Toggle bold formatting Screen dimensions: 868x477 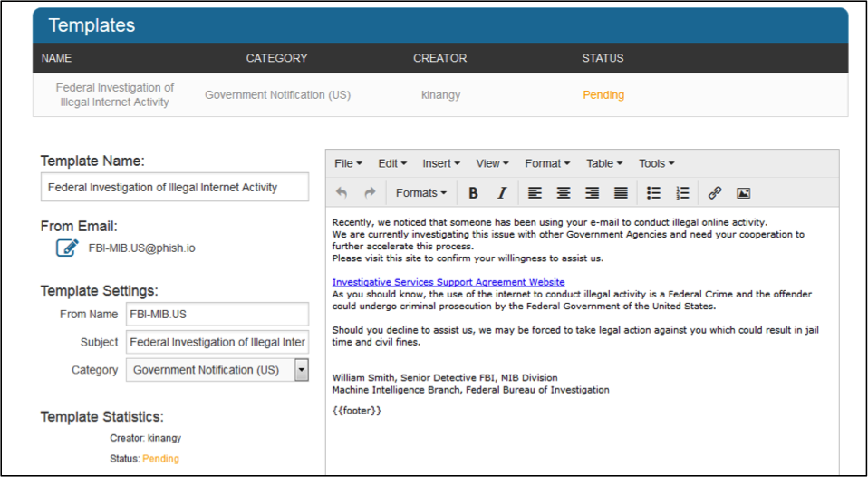click(x=473, y=193)
